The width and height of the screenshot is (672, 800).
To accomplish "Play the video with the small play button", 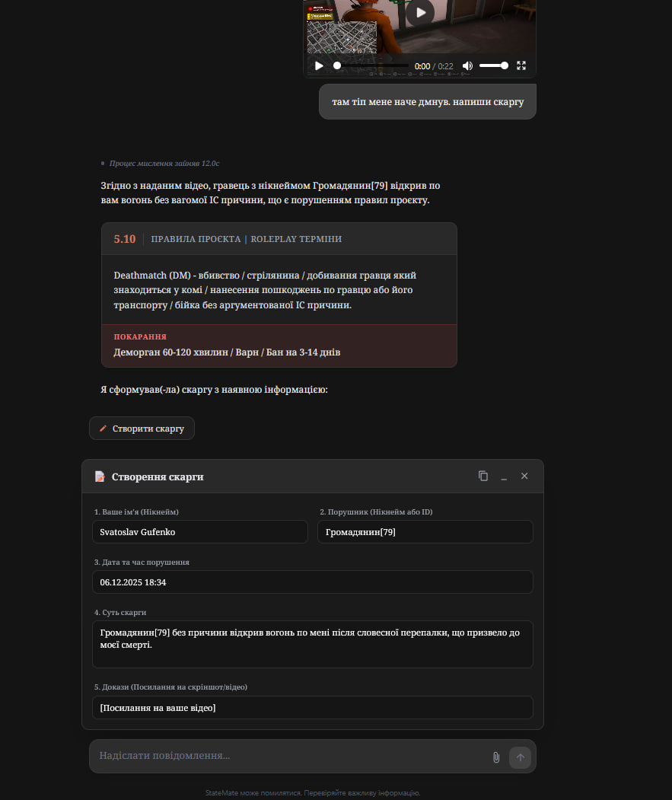I will click(319, 65).
